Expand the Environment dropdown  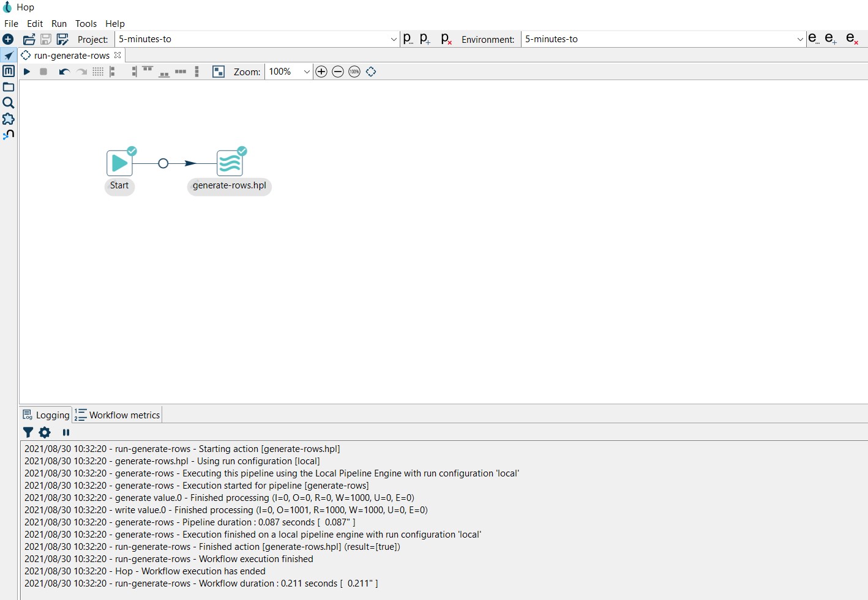tap(799, 39)
